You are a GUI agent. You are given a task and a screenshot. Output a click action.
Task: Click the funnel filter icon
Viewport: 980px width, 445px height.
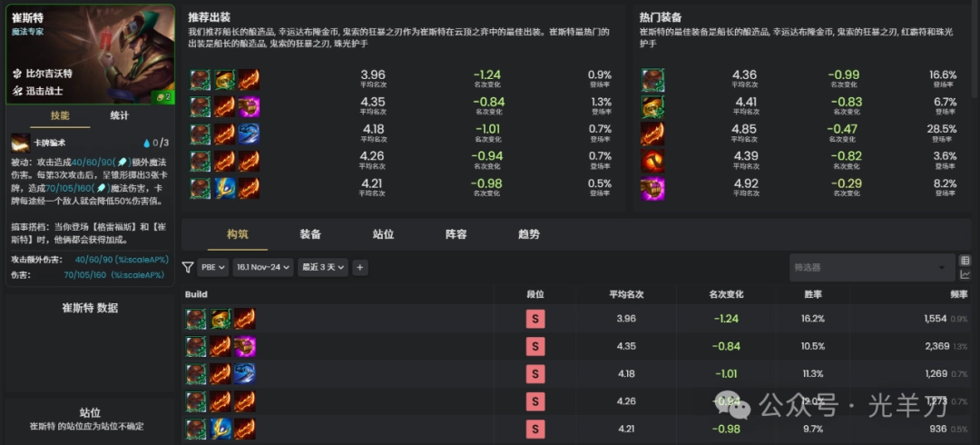tap(188, 268)
